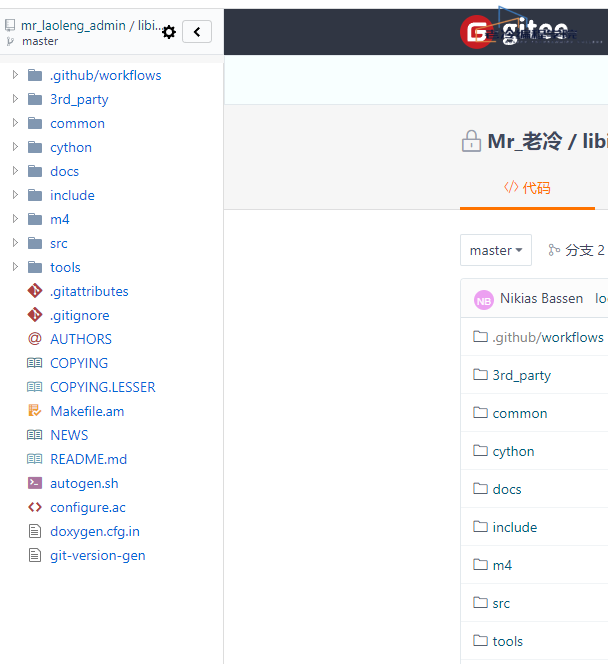Click the tools folder icon in sidebar
Screen dimensions: 608x664
coord(35,267)
